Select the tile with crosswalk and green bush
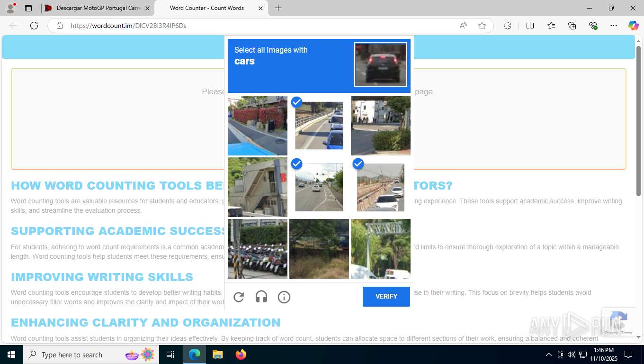 click(x=381, y=126)
